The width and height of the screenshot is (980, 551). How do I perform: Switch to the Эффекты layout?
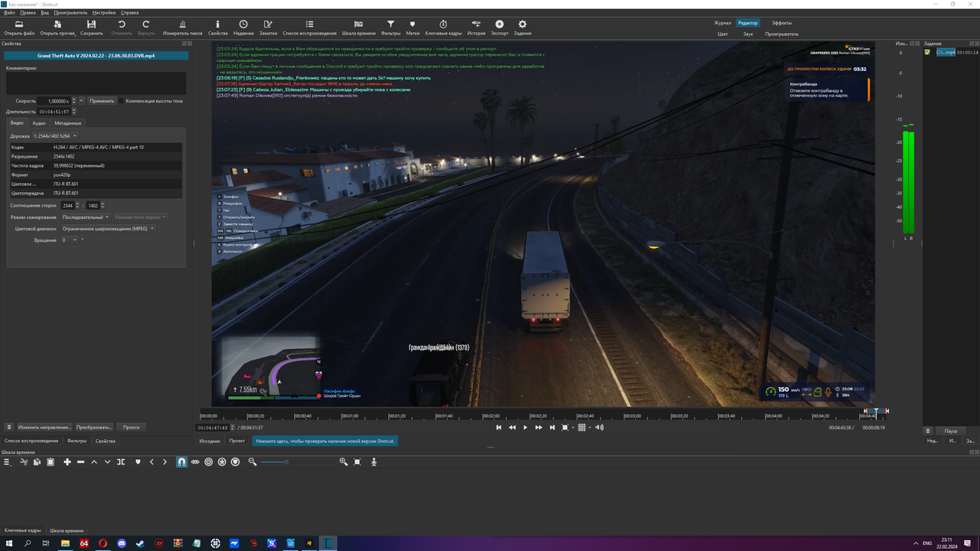pos(782,23)
